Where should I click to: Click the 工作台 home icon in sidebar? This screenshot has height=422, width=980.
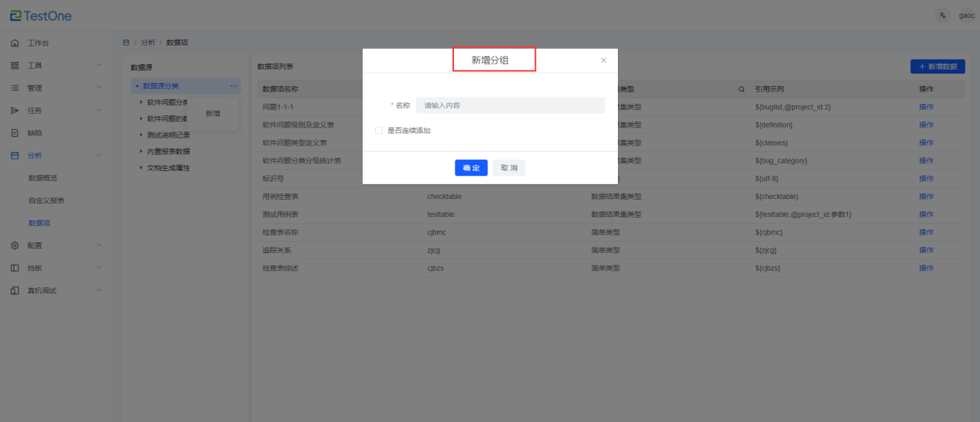[15, 43]
